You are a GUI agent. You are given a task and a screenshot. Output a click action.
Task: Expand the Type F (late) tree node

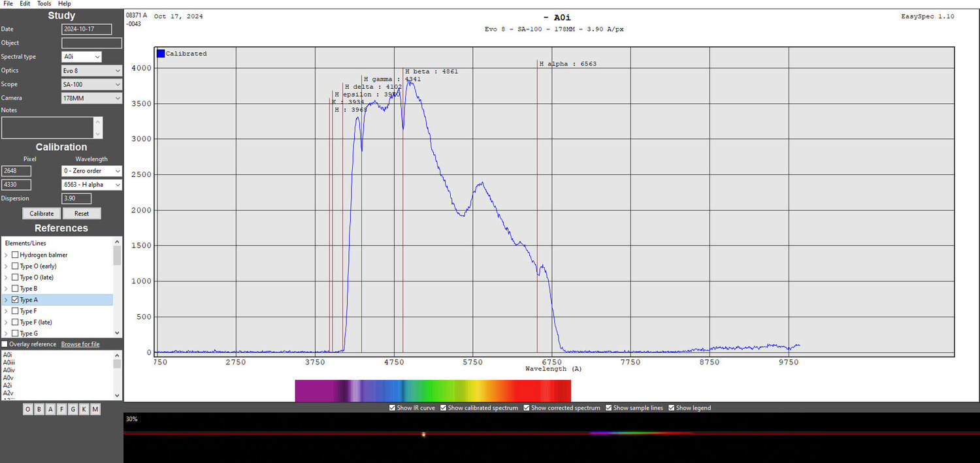pyautogui.click(x=6, y=322)
